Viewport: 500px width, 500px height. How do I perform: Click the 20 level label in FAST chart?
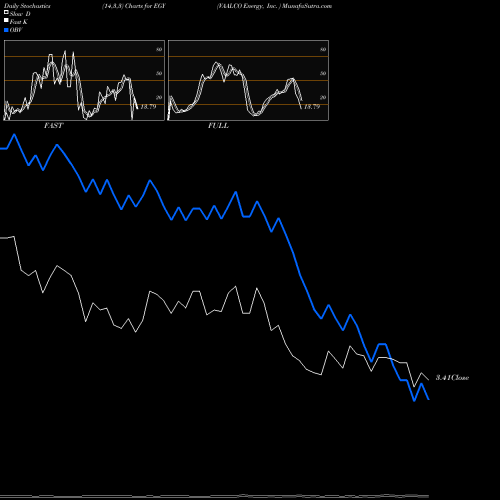point(159,97)
